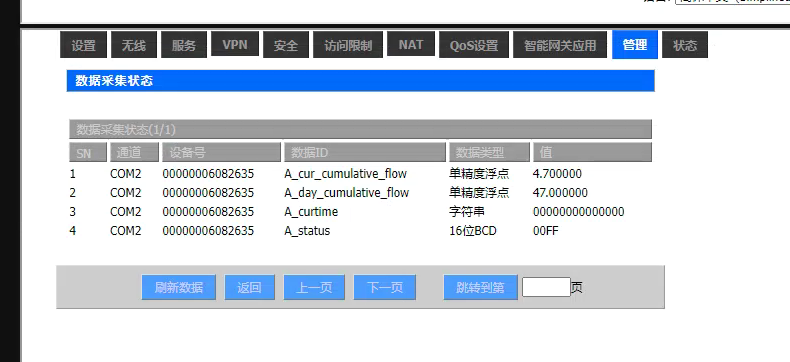This screenshot has height=362, width=790.
Task: Open the 服务 tab
Action: (184, 45)
